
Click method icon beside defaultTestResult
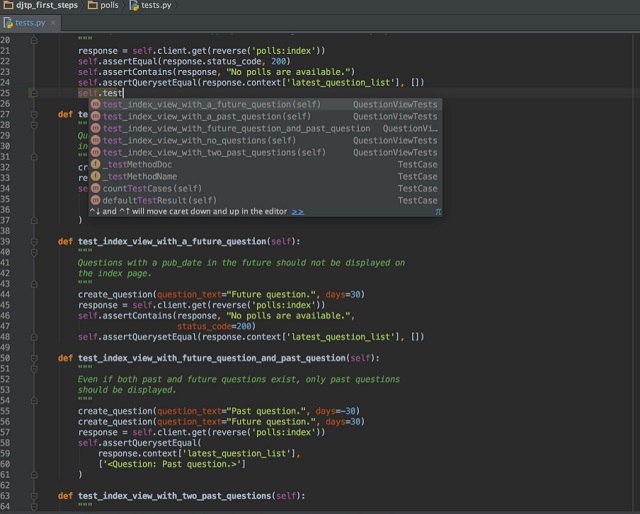(x=96, y=200)
